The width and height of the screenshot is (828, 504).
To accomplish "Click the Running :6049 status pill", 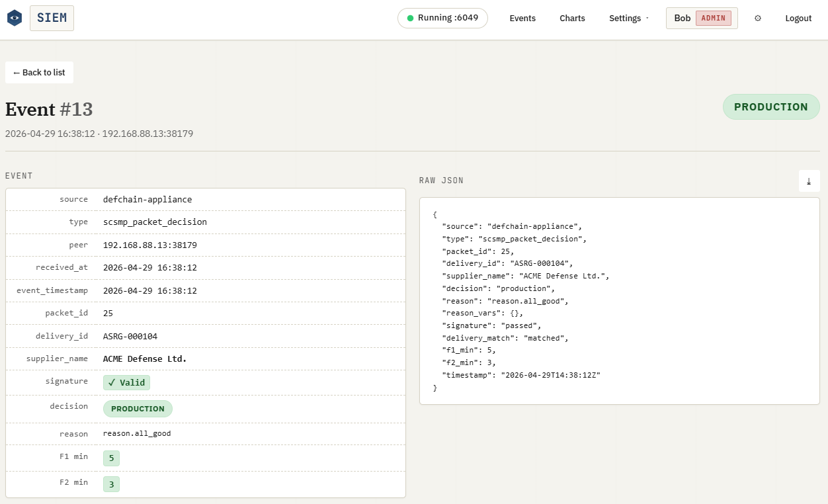I will (442, 18).
